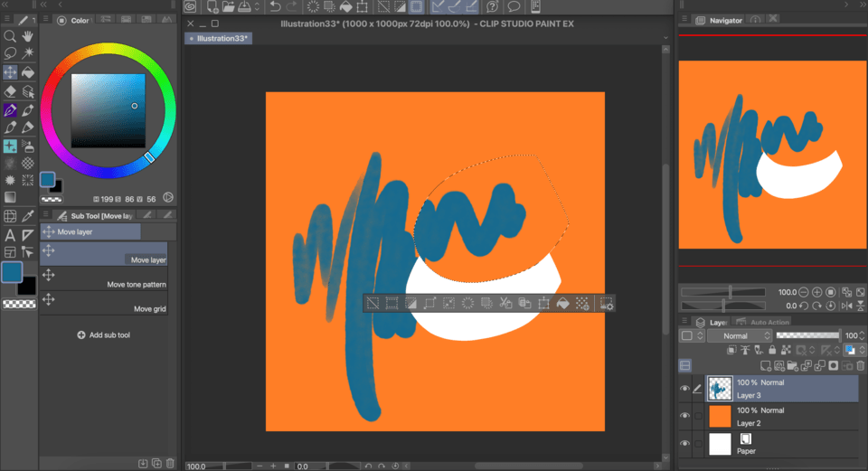
Task: Open Sub Tool panel hamburger menu
Action: pos(46,215)
